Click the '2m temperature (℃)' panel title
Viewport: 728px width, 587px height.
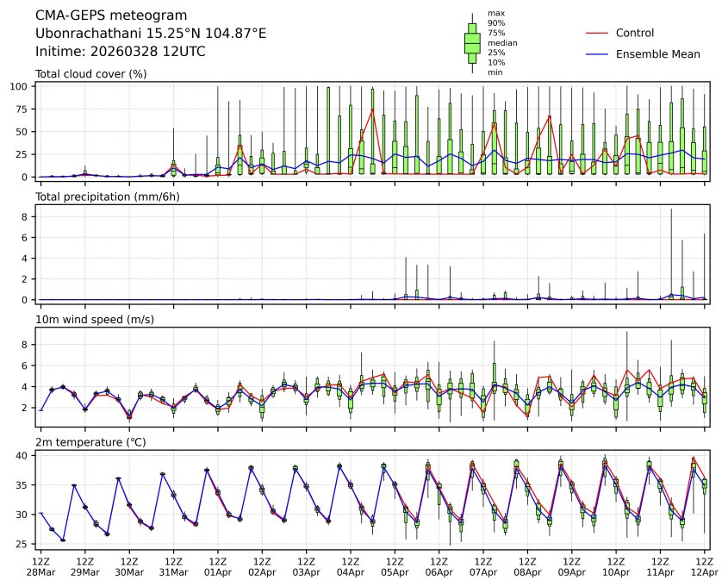coord(89,442)
